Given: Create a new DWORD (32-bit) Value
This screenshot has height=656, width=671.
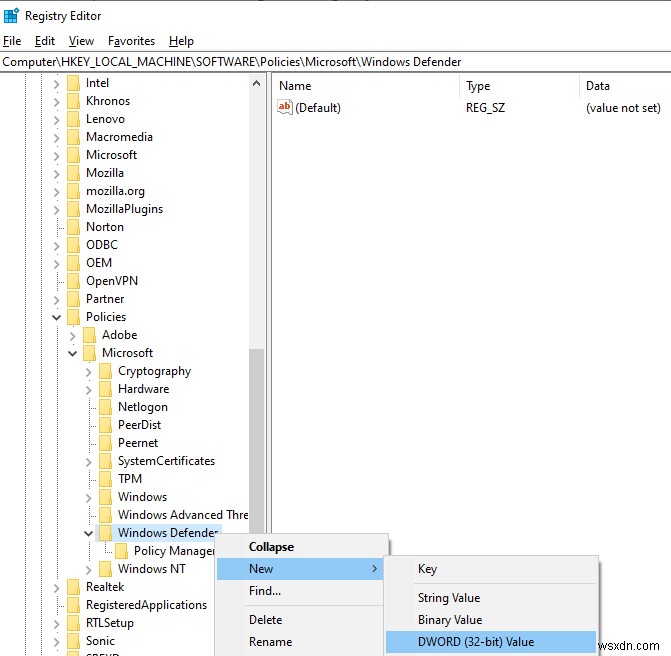Looking at the screenshot, I should pos(491,642).
